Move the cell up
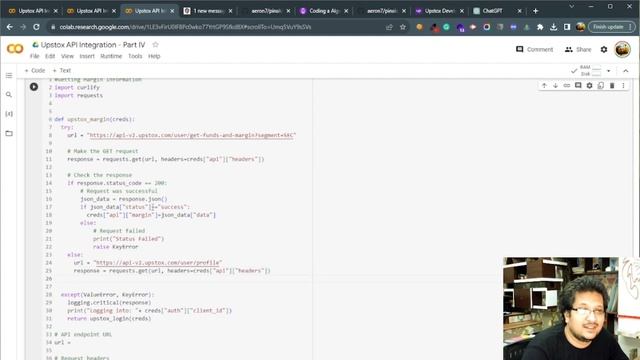This screenshot has height=360, width=640. pyautogui.click(x=544, y=85)
